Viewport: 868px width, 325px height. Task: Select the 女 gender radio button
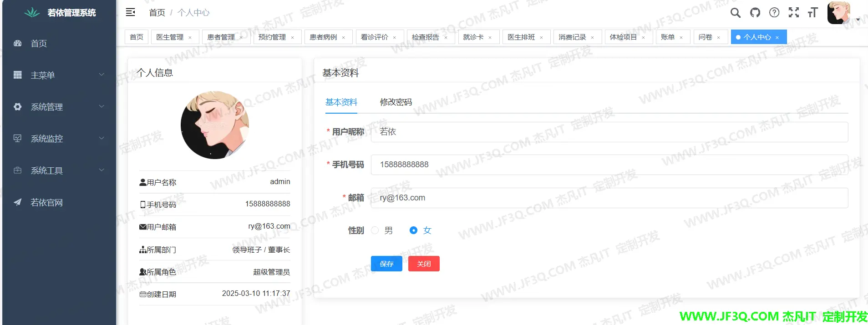pyautogui.click(x=413, y=230)
